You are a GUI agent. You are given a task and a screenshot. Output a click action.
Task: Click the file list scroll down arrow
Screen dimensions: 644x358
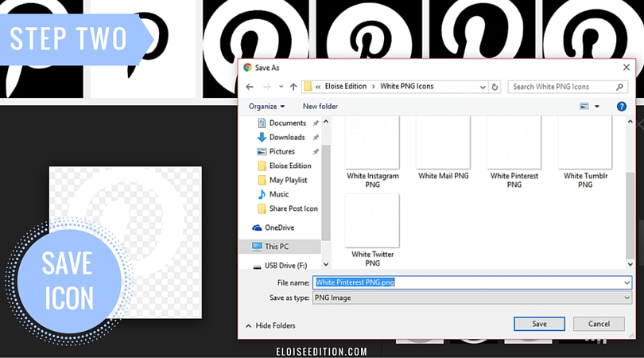coord(630,265)
